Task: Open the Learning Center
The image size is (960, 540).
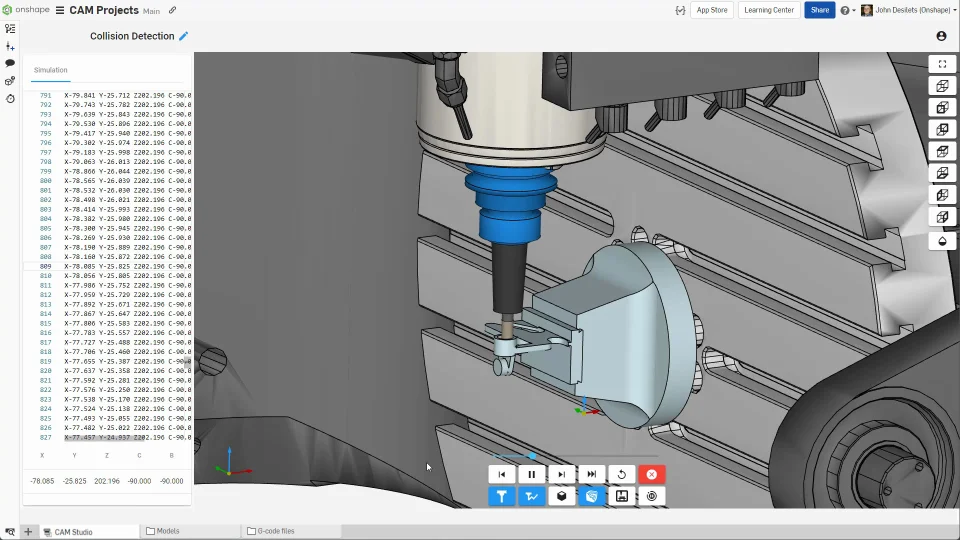Action: coord(769,10)
